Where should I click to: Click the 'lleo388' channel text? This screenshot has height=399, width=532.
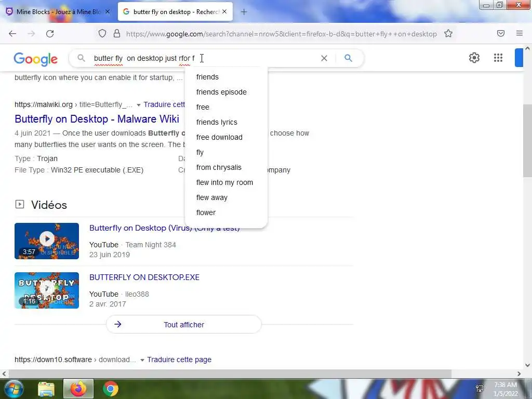coord(137,294)
